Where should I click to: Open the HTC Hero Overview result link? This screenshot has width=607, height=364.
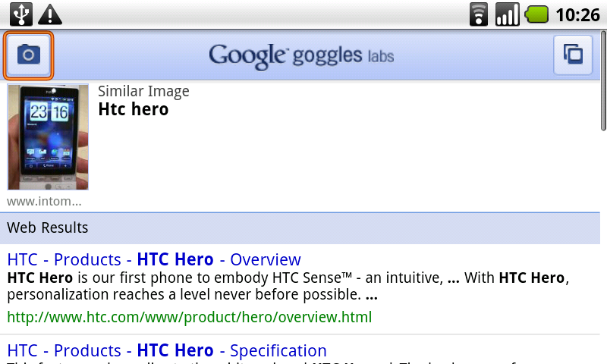[x=154, y=259]
